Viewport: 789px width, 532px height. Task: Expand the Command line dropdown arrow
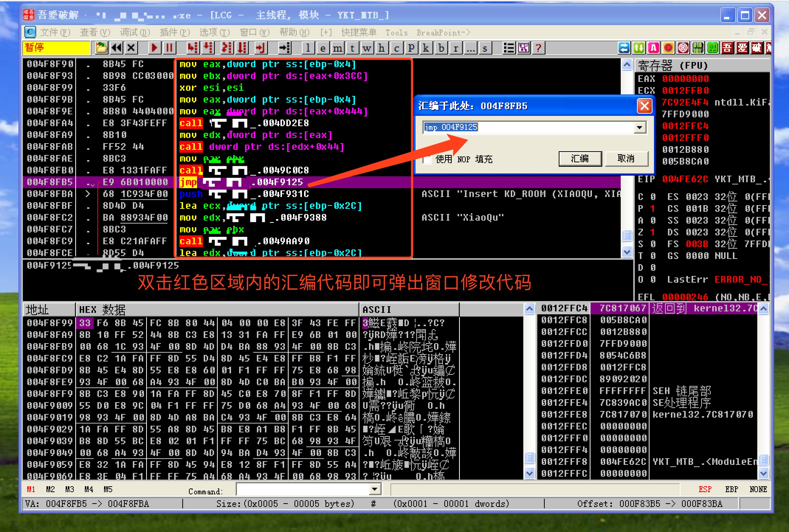375,490
